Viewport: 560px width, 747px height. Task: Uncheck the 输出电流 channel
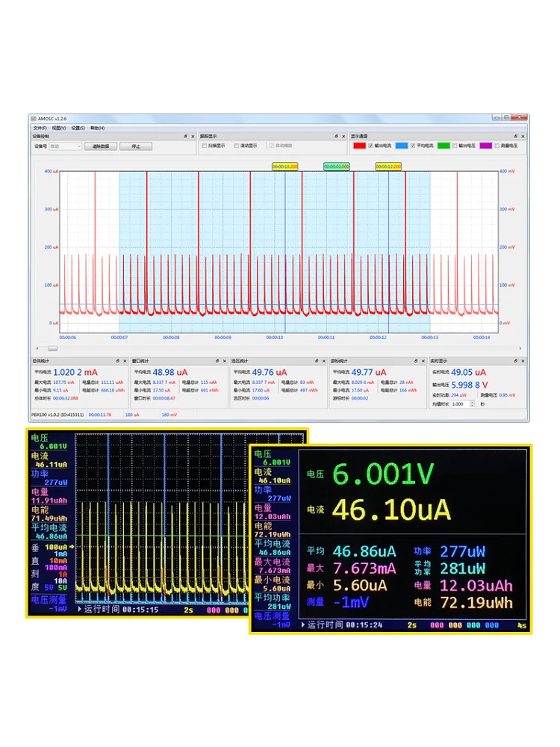(x=370, y=146)
